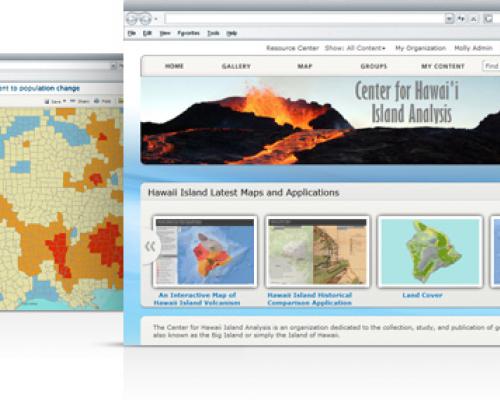Viewport: 500px width, 400px height.
Task: Click the Center for Hawai'i Island Analysis banner
Action: [320, 120]
